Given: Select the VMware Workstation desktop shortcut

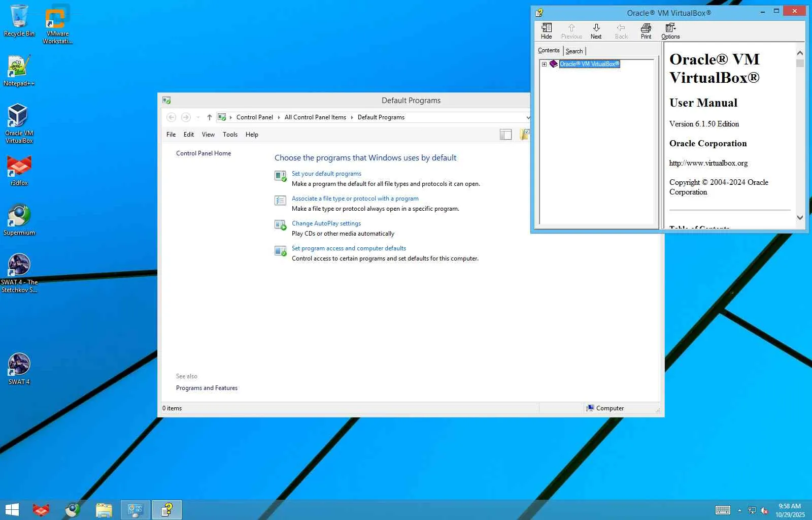Looking at the screenshot, I should click(57, 24).
